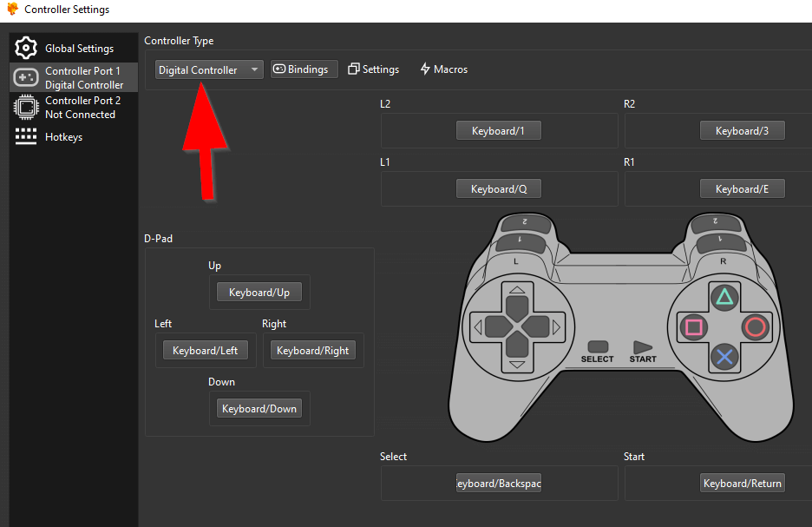
Task: Rebind R1 button Keyboard/E
Action: tap(742, 188)
